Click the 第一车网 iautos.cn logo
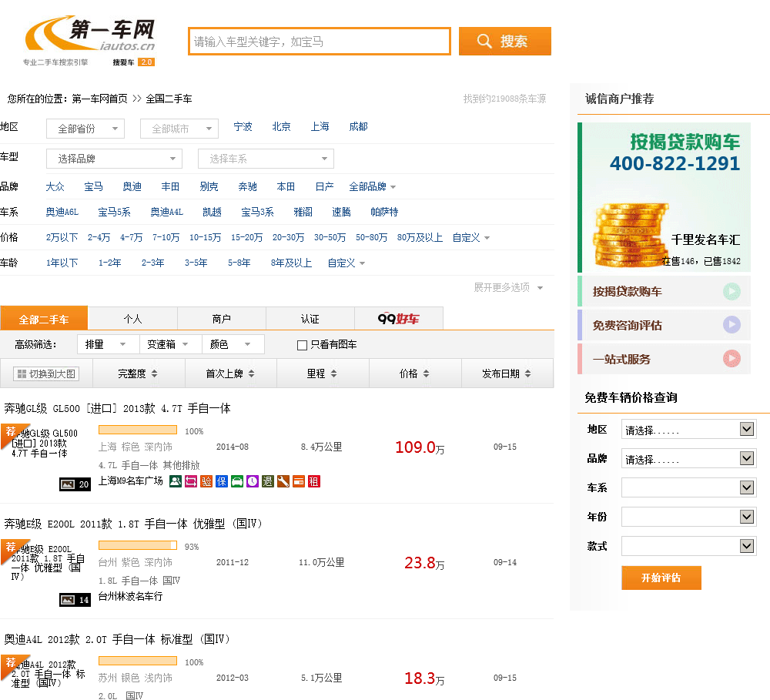Viewport: 770px width, 700px height. click(x=90, y=35)
